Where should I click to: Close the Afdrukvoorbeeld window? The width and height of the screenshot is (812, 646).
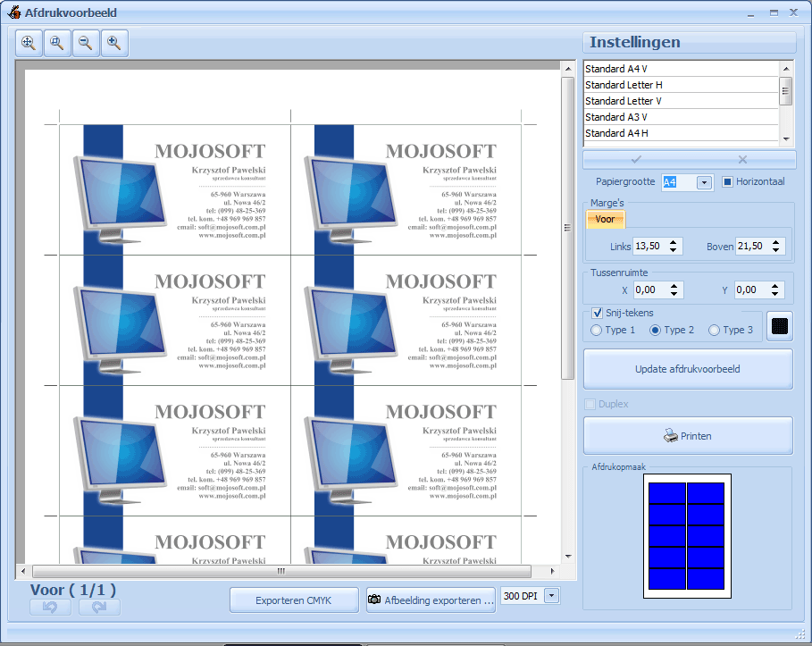pyautogui.click(x=793, y=13)
